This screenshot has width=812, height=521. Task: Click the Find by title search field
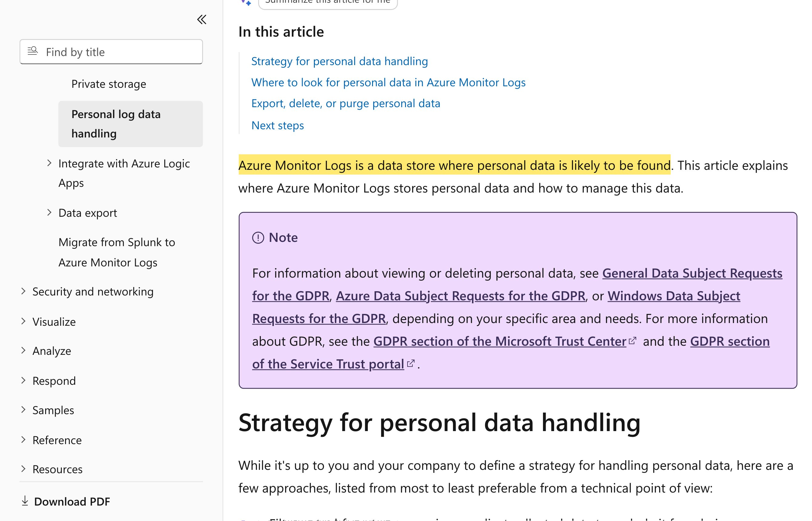tap(111, 52)
